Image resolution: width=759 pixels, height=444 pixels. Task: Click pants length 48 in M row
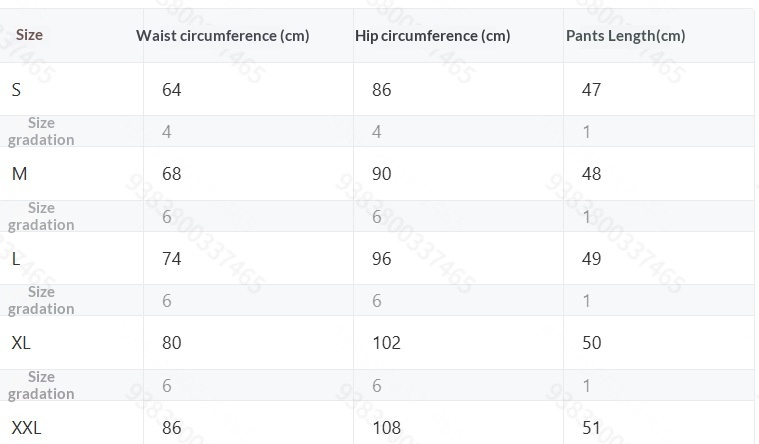point(591,174)
